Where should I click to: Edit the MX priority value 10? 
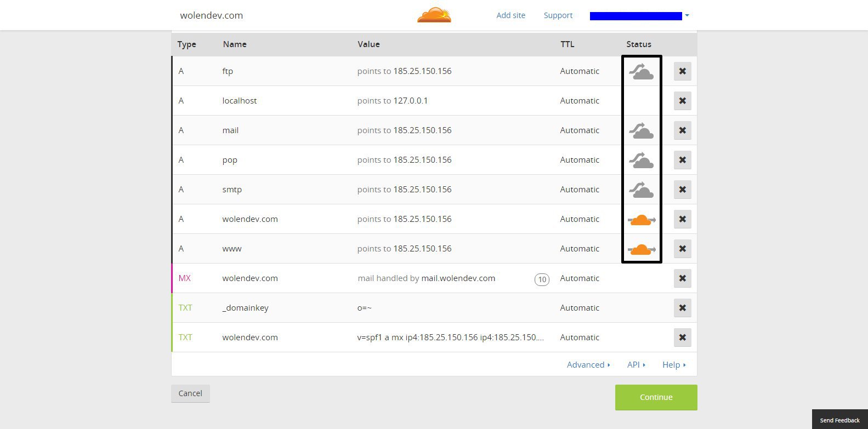click(x=542, y=279)
